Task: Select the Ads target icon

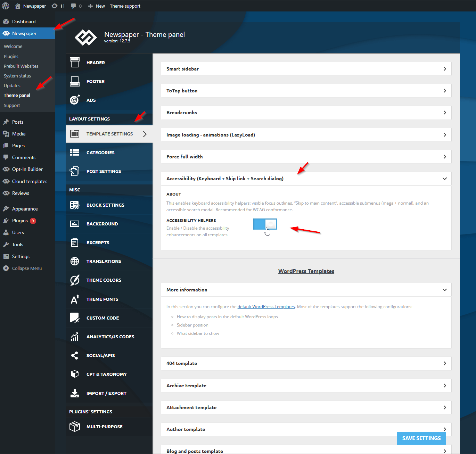Action: tap(75, 100)
